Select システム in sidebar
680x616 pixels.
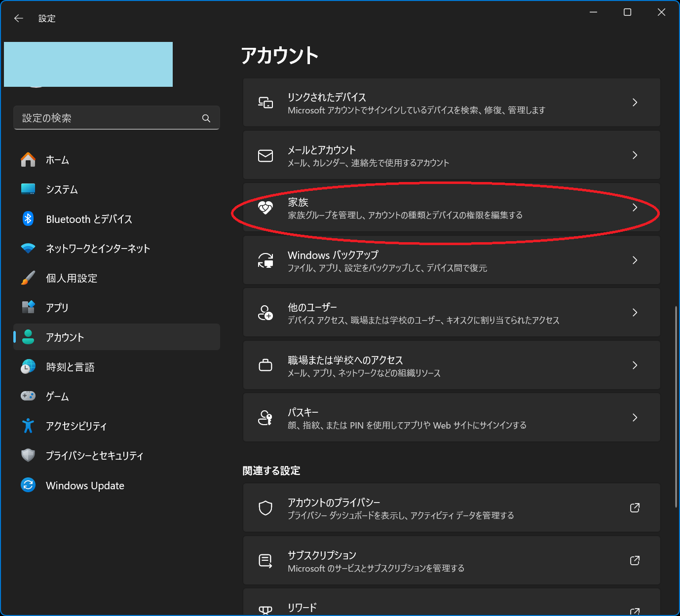pos(116,189)
